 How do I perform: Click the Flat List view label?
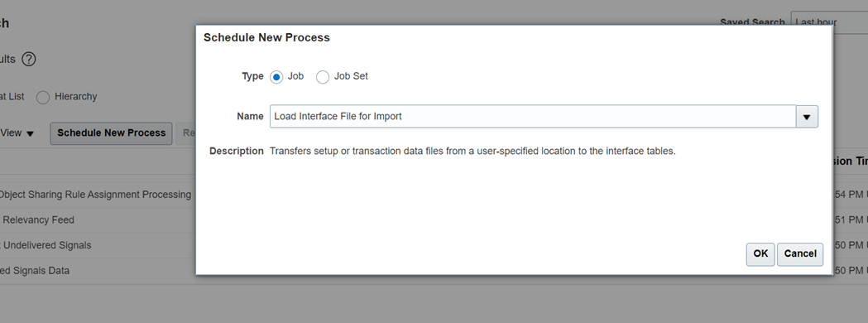click(12, 97)
